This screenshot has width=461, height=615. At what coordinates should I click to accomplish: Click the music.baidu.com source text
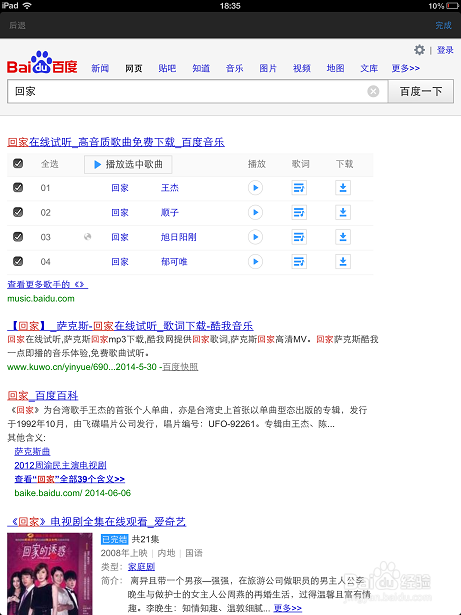[x=41, y=298]
